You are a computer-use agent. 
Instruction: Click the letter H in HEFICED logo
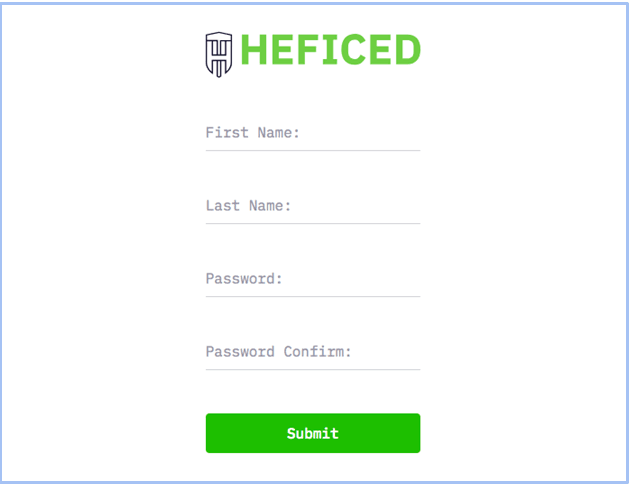(x=254, y=50)
